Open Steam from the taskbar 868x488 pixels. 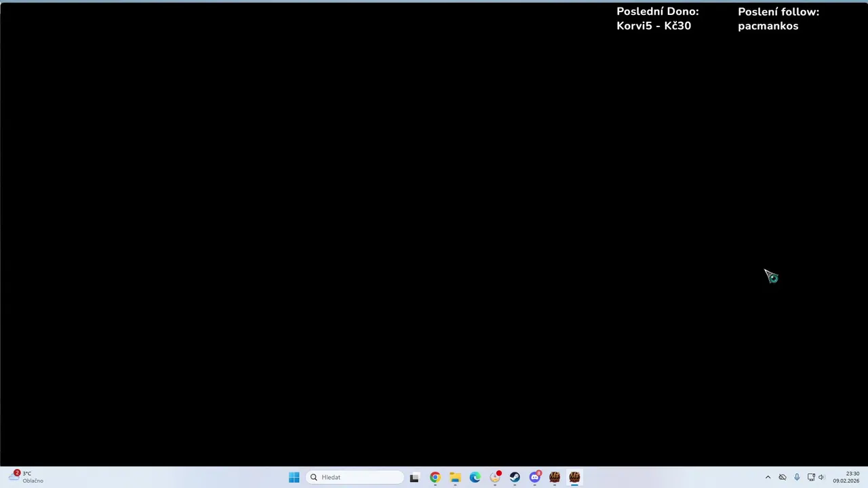(515, 477)
